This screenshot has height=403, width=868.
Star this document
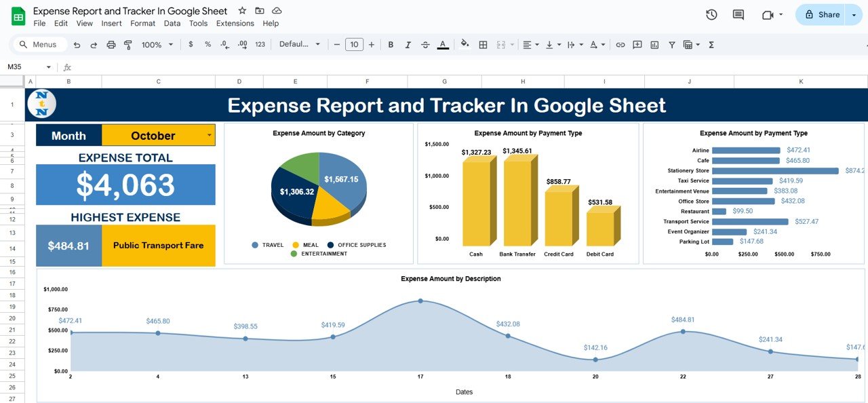click(x=242, y=11)
